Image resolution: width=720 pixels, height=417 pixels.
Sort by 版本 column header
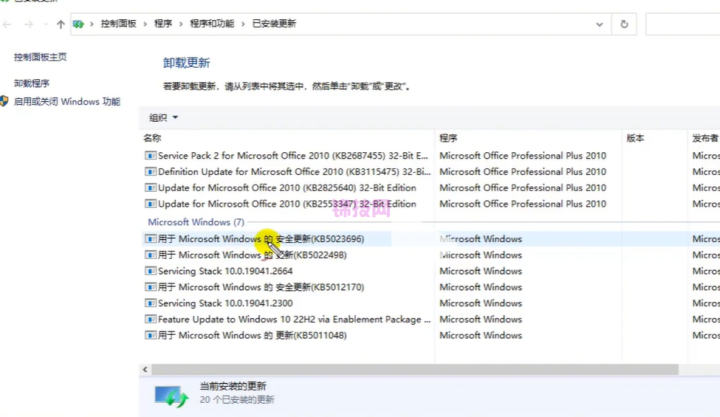[636, 138]
